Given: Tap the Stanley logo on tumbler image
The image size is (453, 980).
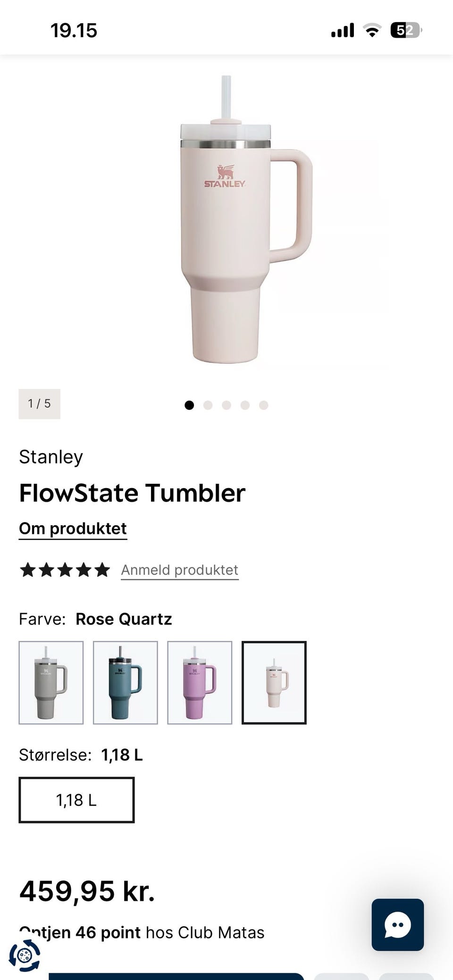Looking at the screenshot, I should tap(225, 177).
